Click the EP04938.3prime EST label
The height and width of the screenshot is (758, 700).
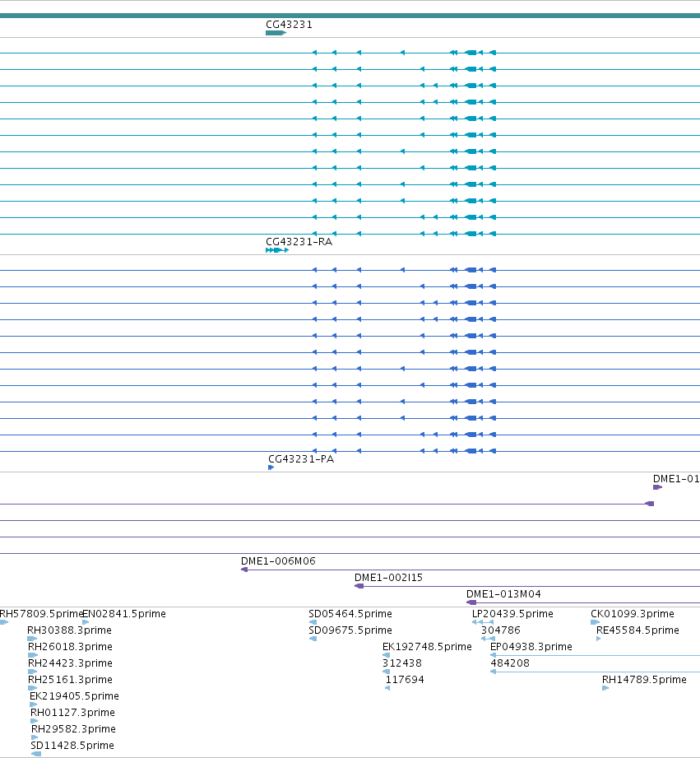(x=531, y=647)
